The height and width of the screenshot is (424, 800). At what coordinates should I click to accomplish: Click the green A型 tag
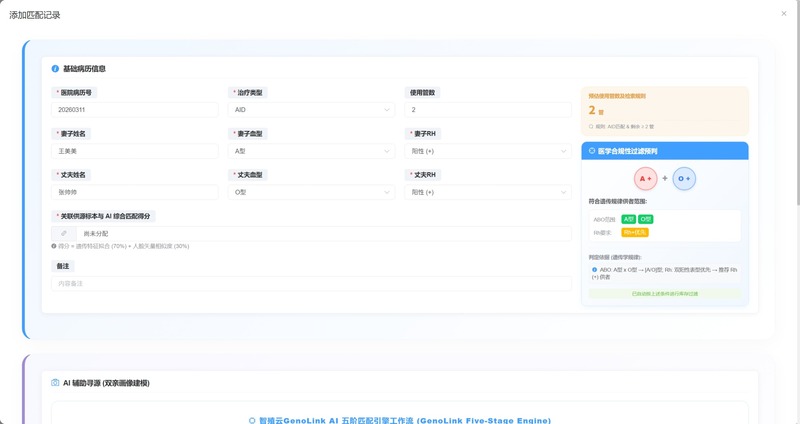point(629,219)
